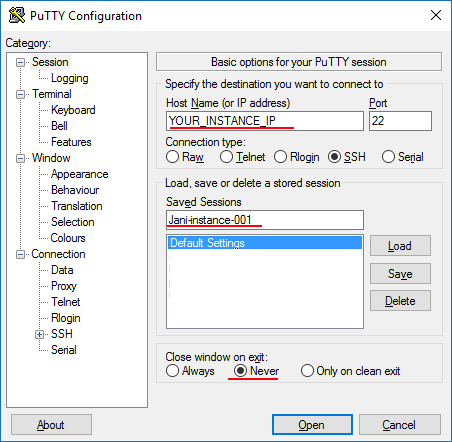Choose Telnet connection type
Viewport: 452px width, 442px height.
(226, 157)
